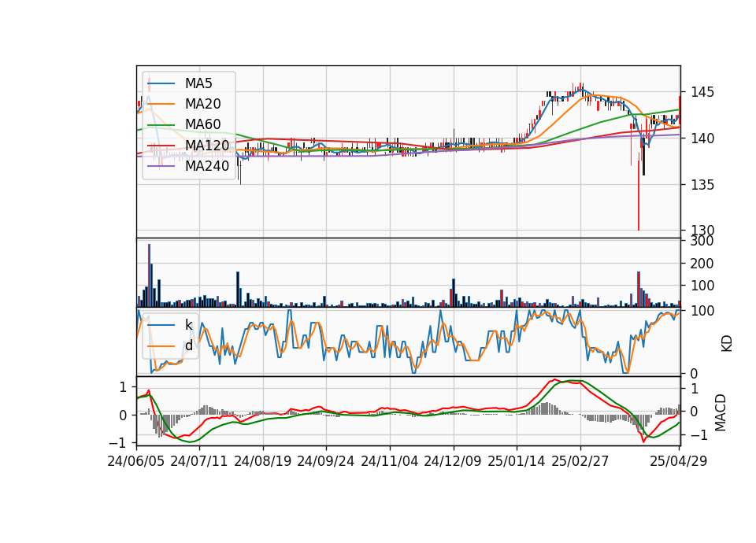Click the 24/06/05 date axis label
756x543 pixels.
pyautogui.click(x=135, y=461)
